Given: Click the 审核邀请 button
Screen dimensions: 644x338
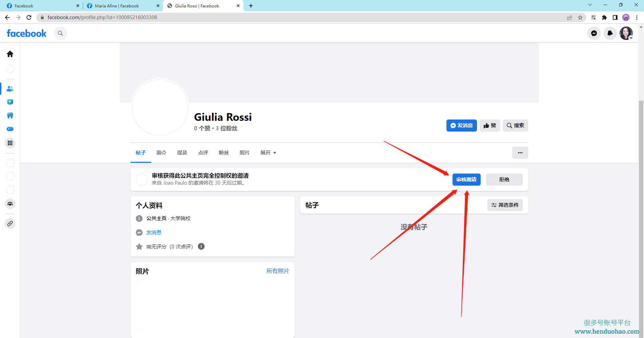Looking at the screenshot, I should (467, 180).
